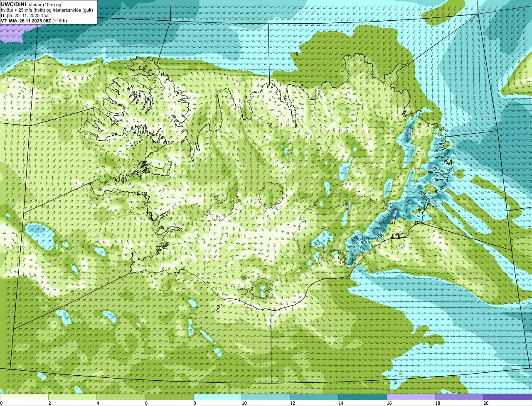Select the 6–8 m/s dark green swatch
This screenshot has height=406, width=532.
pyautogui.click(x=169, y=397)
